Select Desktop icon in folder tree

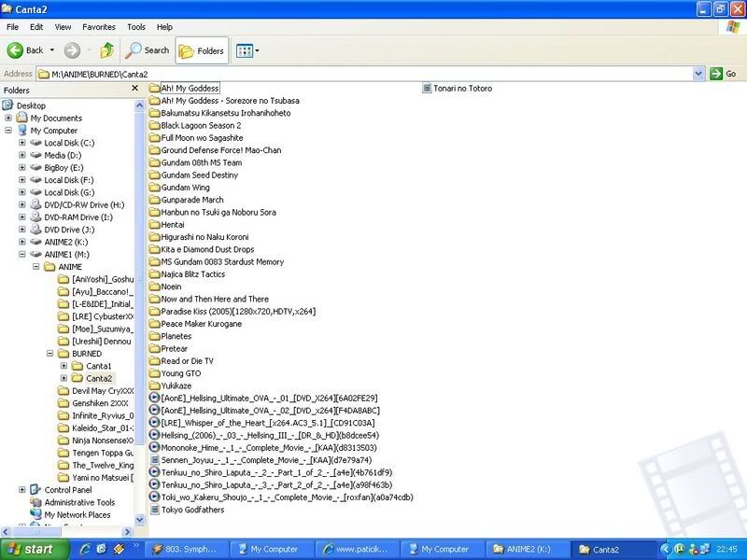click(7, 105)
